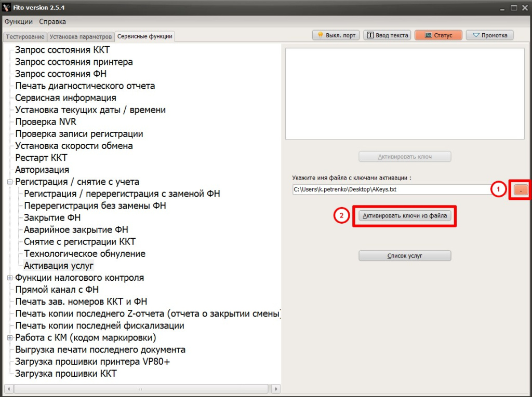The image size is (532, 397).
Task: Click Активировать ключи из файла button
Action: (405, 215)
